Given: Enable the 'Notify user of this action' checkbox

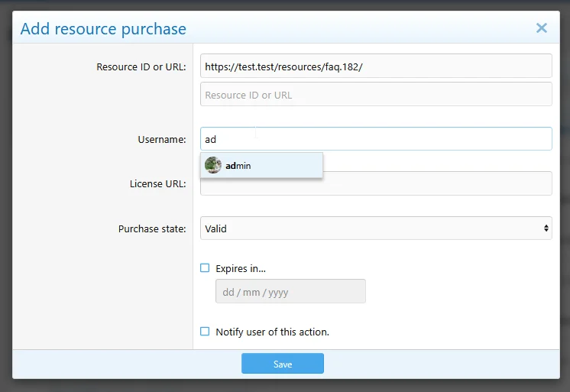Looking at the screenshot, I should 205,332.
